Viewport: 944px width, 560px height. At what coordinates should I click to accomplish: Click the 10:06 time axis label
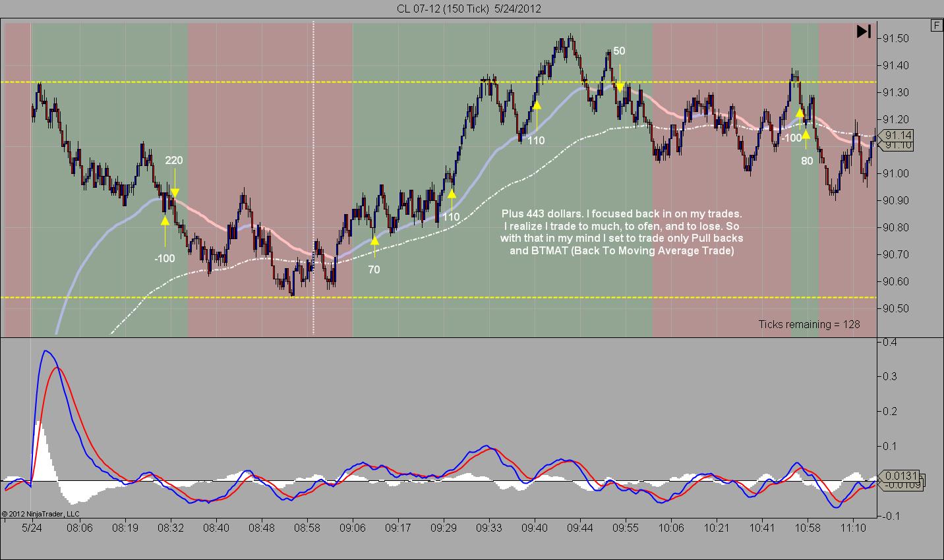tap(670, 528)
